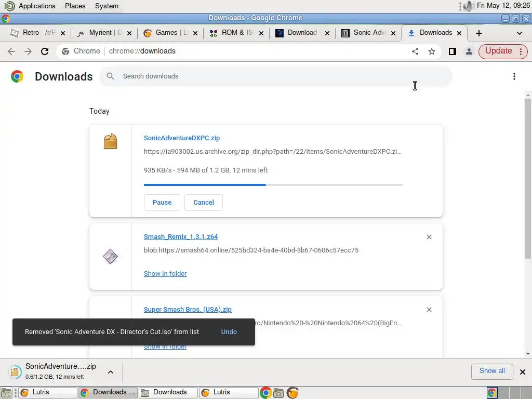The height and width of the screenshot is (399, 532).
Task: Remove Super Smash Bros. (USA).zip from list
Action: click(429, 310)
